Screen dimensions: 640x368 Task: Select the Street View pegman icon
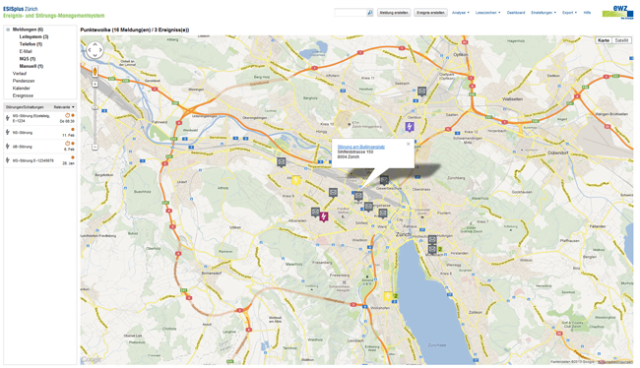click(x=95, y=71)
